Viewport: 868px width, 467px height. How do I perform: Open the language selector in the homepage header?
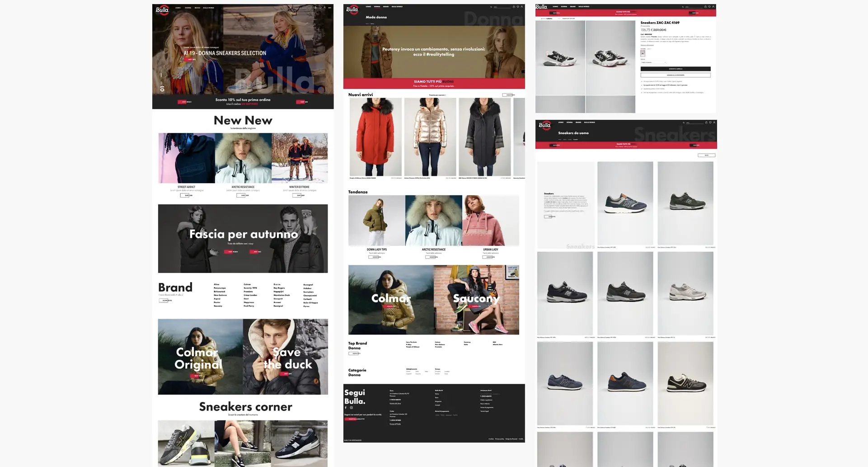coord(329,8)
